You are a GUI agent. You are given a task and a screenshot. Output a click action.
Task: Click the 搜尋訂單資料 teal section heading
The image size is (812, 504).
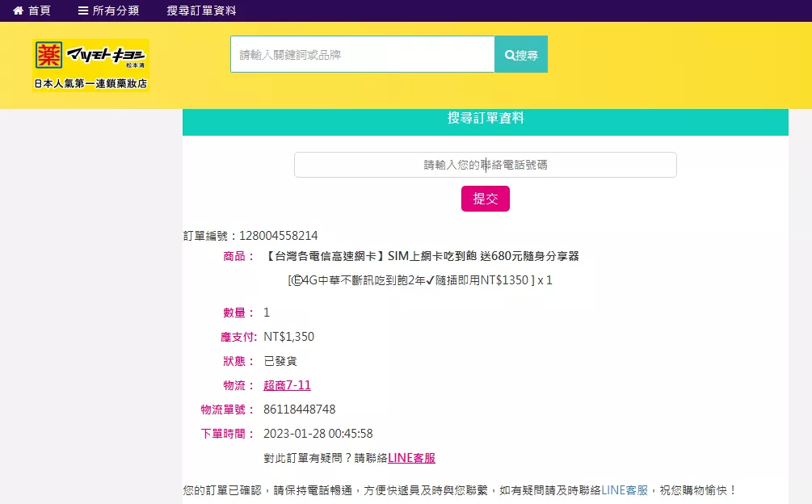coord(486,119)
